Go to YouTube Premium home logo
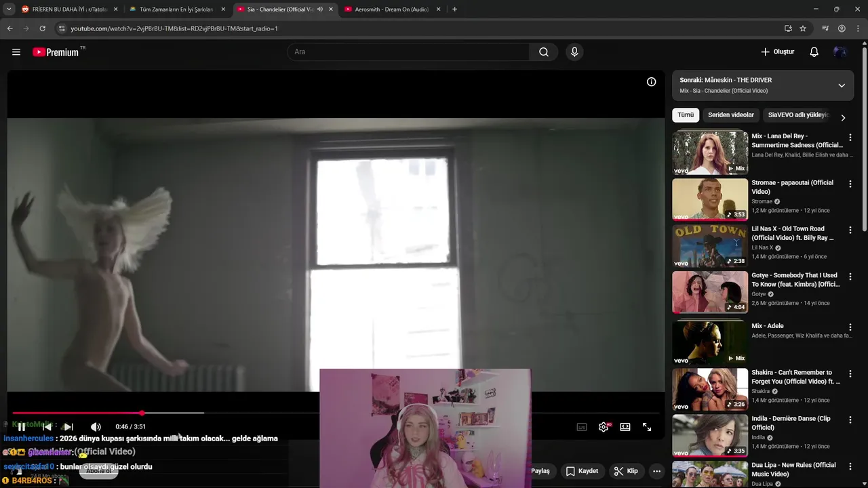Screen dimensions: 868x488 [x=56, y=52]
